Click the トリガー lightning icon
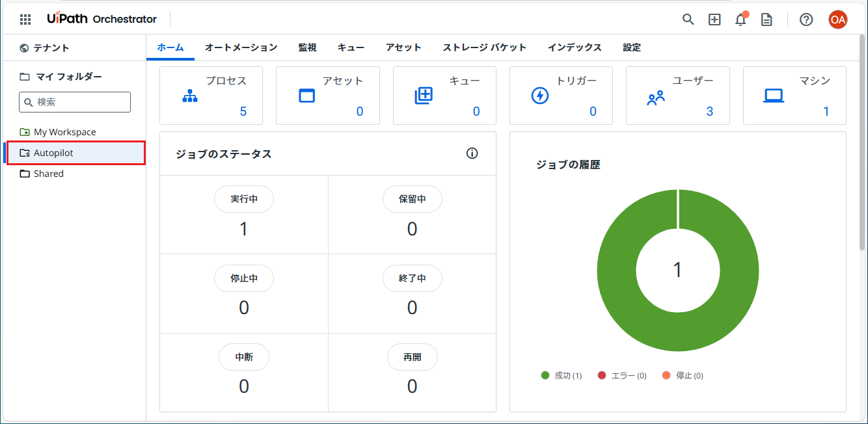The image size is (868, 424). [540, 96]
